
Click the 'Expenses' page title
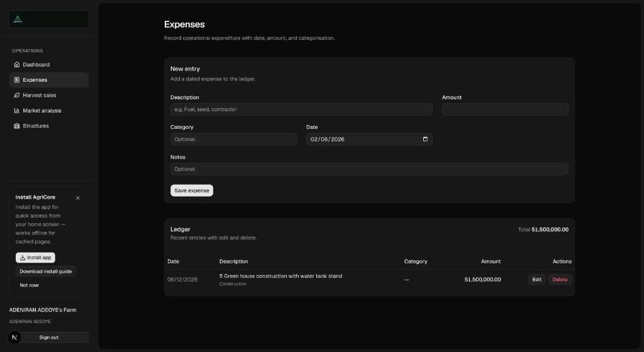(184, 25)
